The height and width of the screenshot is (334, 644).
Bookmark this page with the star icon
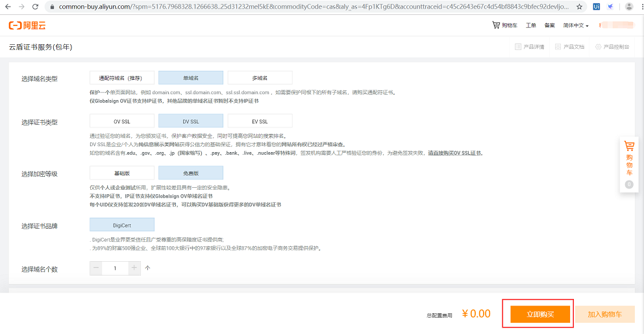click(579, 6)
